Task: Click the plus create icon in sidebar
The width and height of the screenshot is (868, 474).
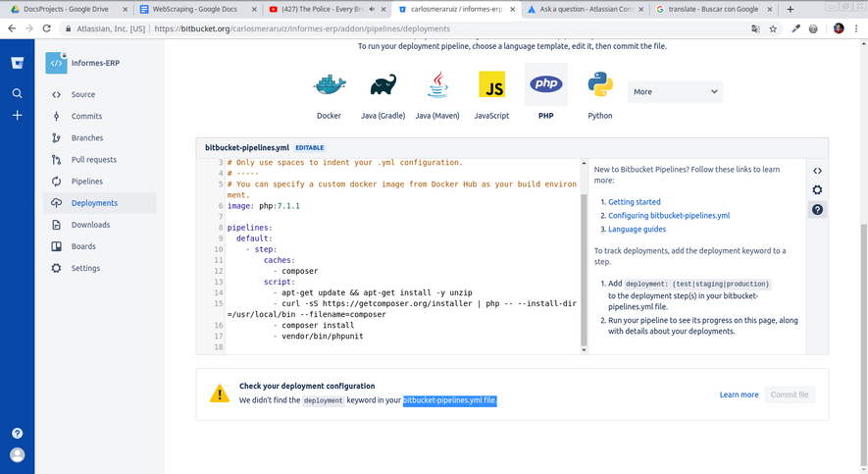Action: (17, 115)
